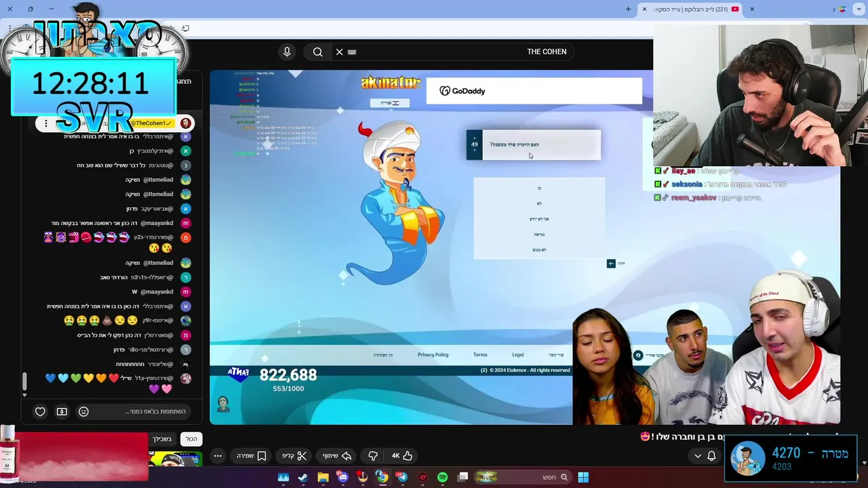The image size is (868, 488).
Task: Open the three-dot more actions menu
Action: point(218,456)
